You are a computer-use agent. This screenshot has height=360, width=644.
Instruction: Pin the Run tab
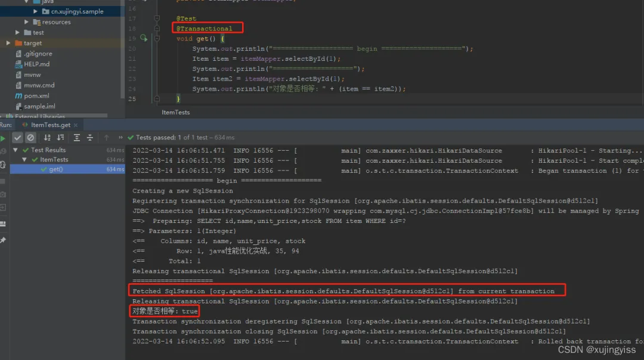tap(4, 240)
